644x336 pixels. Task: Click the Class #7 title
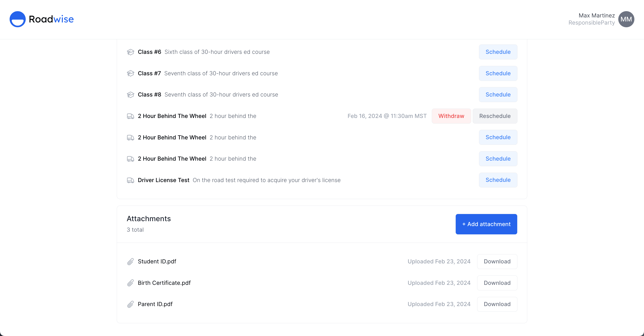pyautogui.click(x=149, y=73)
